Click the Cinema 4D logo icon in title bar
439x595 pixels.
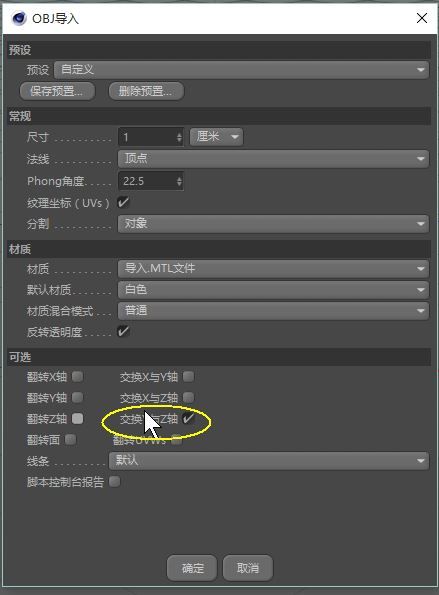click(x=19, y=18)
